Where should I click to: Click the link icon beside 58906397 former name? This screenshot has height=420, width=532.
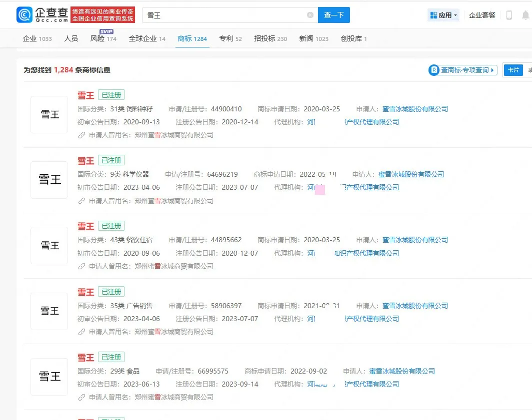[81, 332]
